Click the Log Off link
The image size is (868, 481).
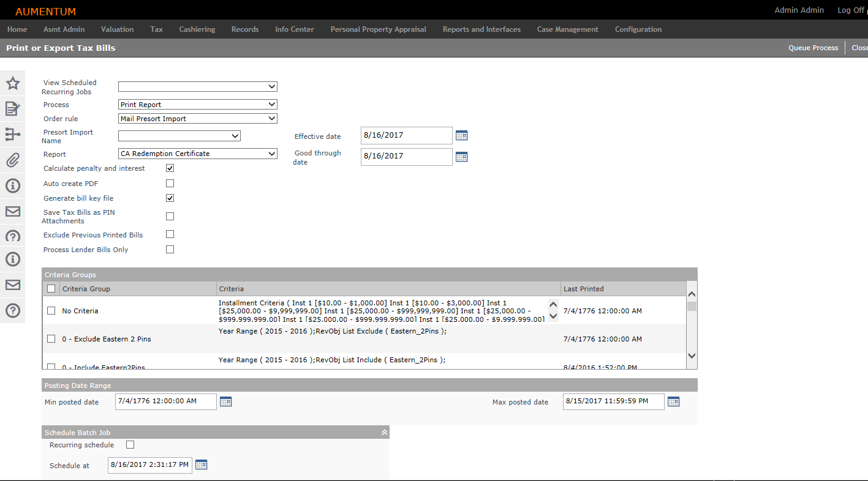pyautogui.click(x=850, y=10)
